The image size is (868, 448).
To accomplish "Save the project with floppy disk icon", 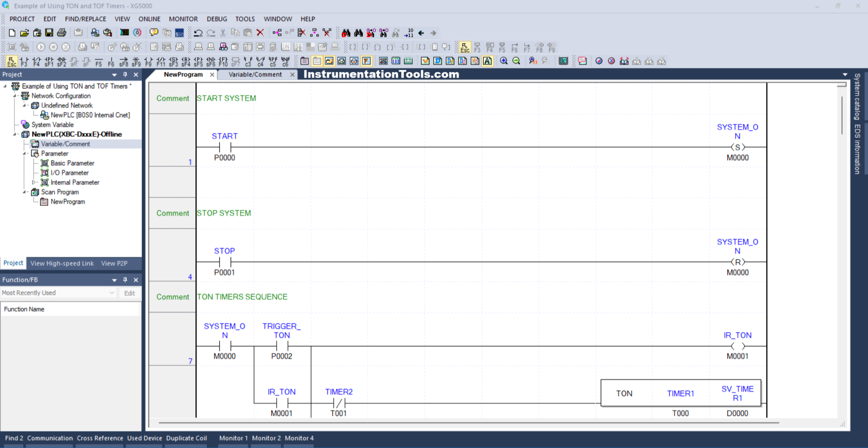I will (x=49, y=33).
